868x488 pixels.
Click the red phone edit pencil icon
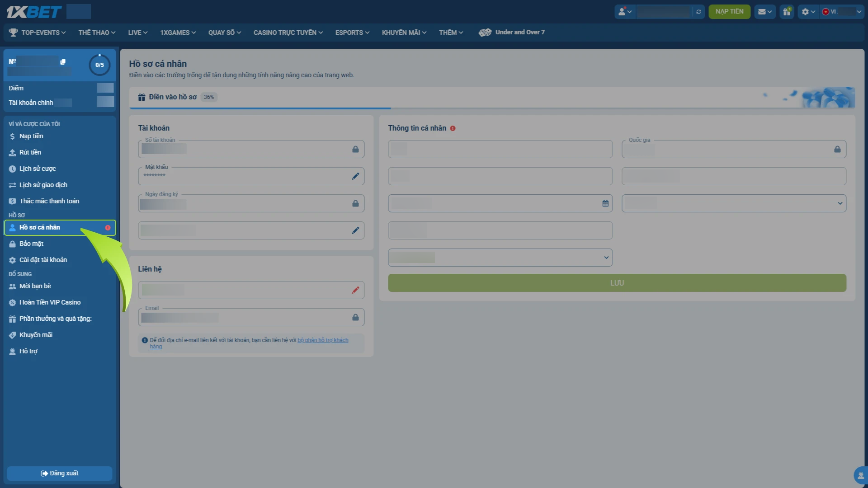355,290
